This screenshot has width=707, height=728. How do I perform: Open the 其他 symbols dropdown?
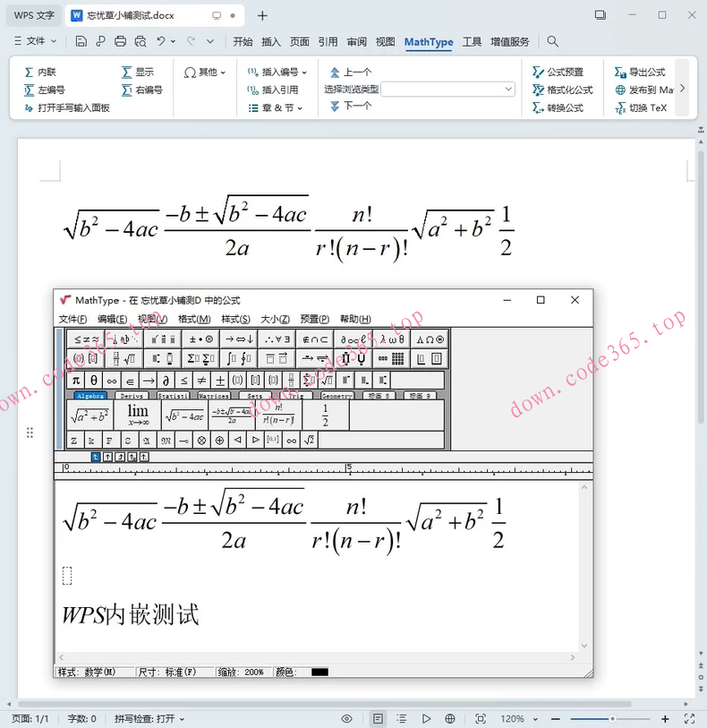click(205, 72)
